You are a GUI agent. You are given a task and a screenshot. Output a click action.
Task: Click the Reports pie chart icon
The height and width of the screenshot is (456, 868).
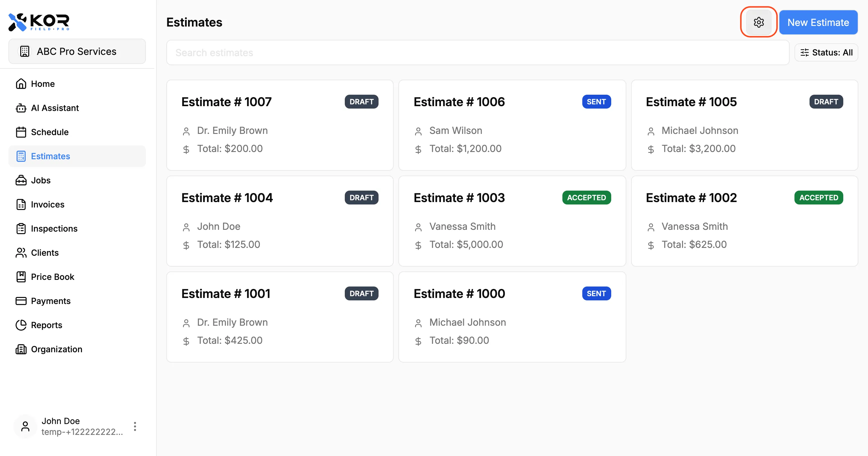pyautogui.click(x=21, y=325)
